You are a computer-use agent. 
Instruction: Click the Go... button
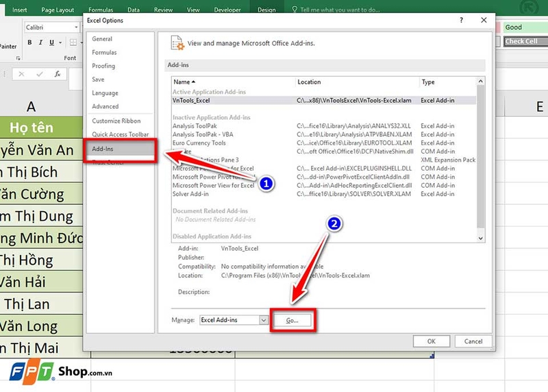(292, 320)
